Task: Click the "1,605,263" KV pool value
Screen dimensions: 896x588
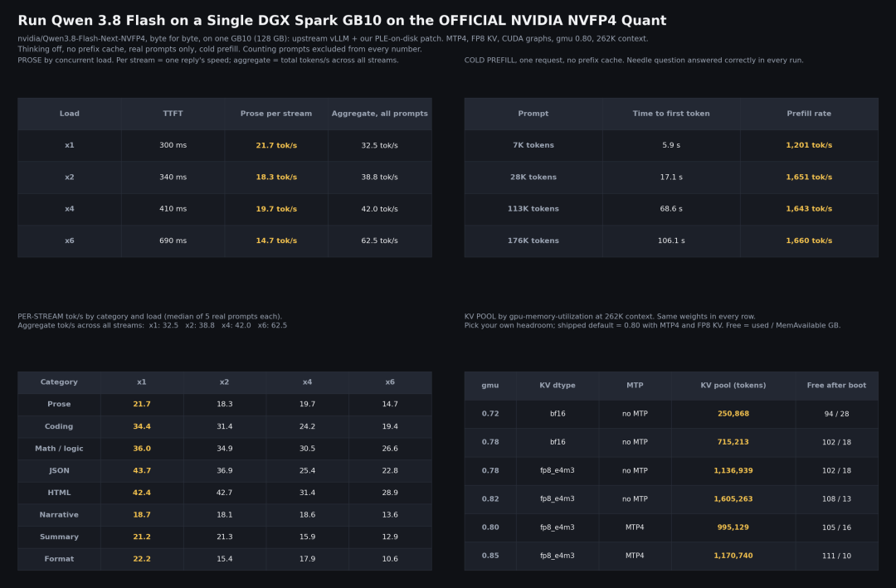Action: [x=733, y=499]
